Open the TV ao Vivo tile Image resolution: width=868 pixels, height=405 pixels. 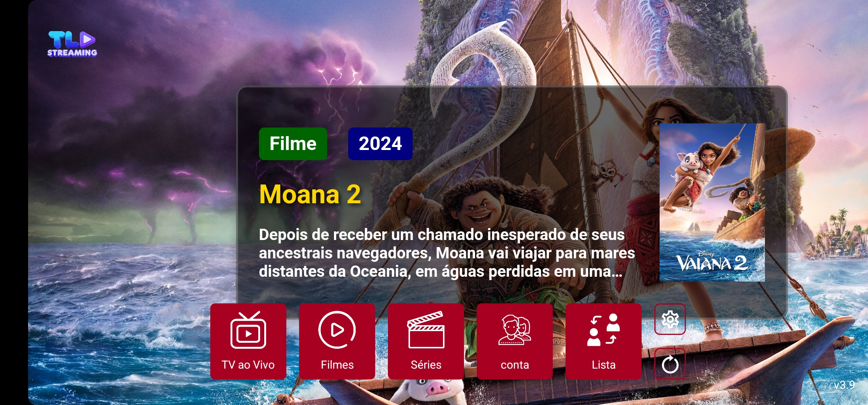click(248, 341)
